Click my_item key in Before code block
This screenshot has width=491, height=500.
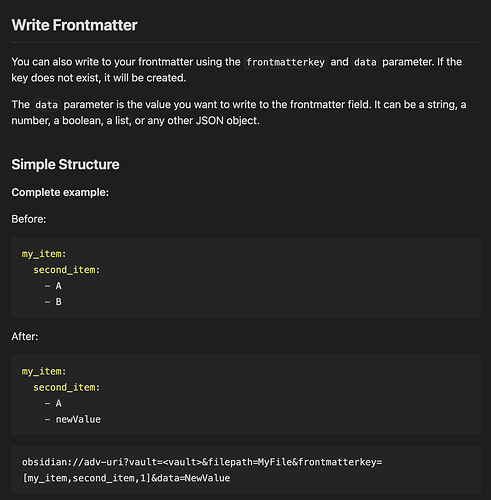42,254
